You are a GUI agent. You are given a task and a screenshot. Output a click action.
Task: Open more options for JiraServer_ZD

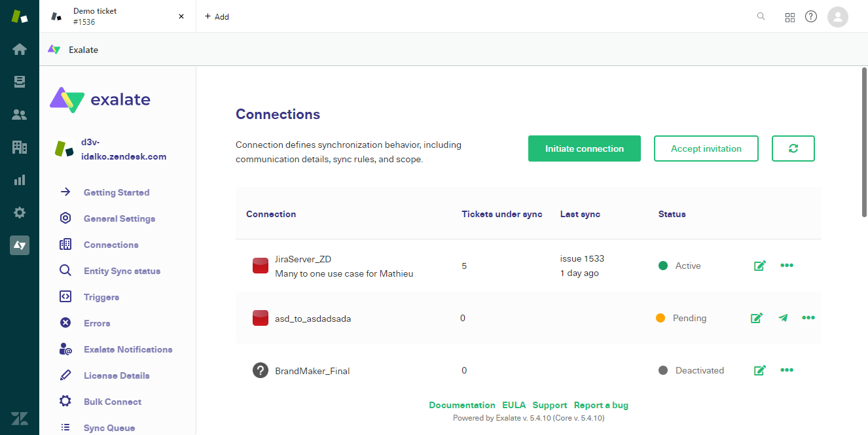pyautogui.click(x=787, y=266)
